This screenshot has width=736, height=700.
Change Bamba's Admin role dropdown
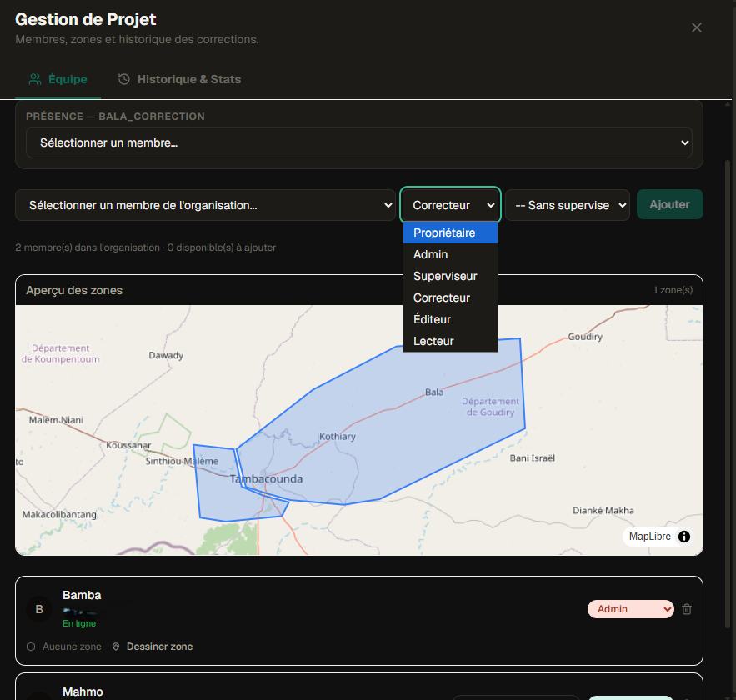(630, 609)
